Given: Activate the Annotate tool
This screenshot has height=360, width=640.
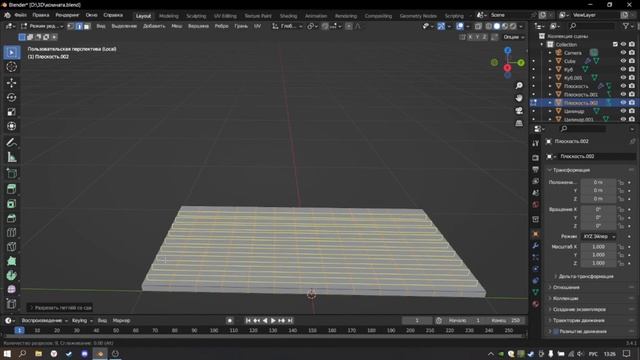Looking at the screenshot, I should click(x=11, y=142).
